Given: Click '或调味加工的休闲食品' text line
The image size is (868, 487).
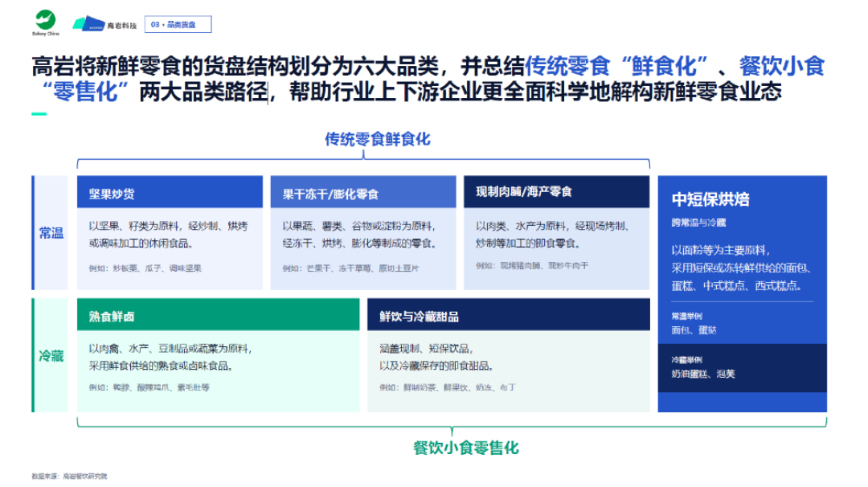Looking at the screenshot, I should [x=141, y=243].
